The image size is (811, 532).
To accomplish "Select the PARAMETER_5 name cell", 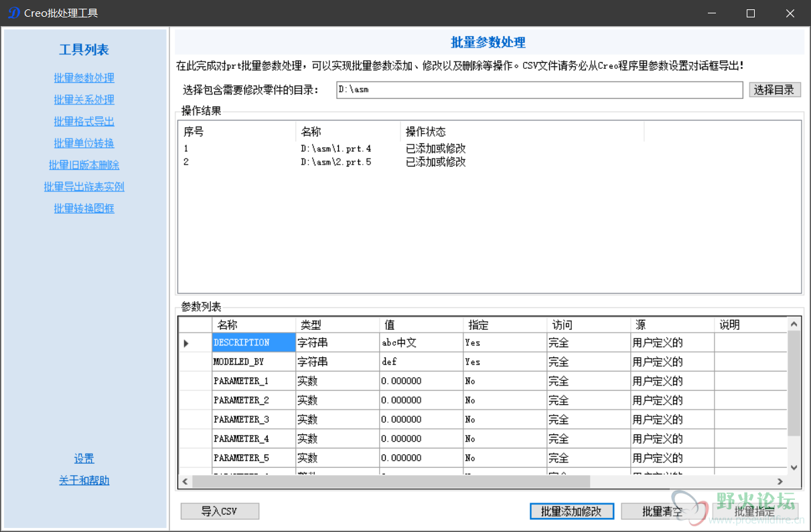I will click(x=254, y=458).
